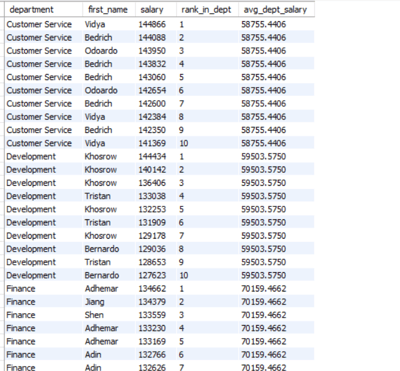Image resolution: width=400 pixels, height=371 pixels.
Task: Click salary value 142384
Action: point(152,117)
